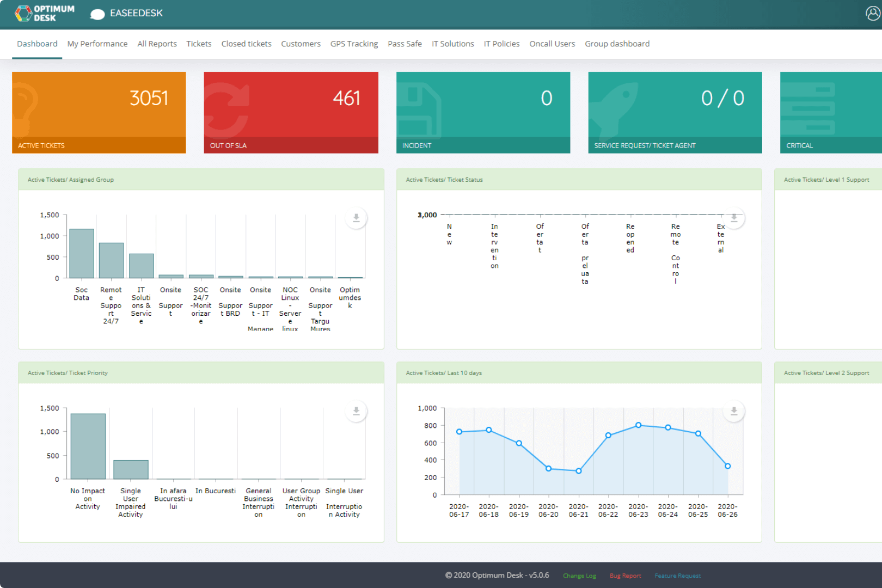
Task: Open the Customers tab
Action: (x=301, y=44)
